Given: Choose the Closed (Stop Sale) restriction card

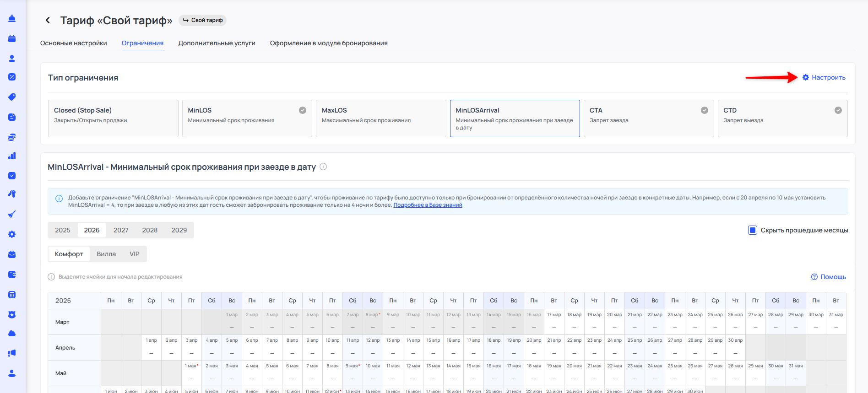Looking at the screenshot, I should [x=113, y=118].
